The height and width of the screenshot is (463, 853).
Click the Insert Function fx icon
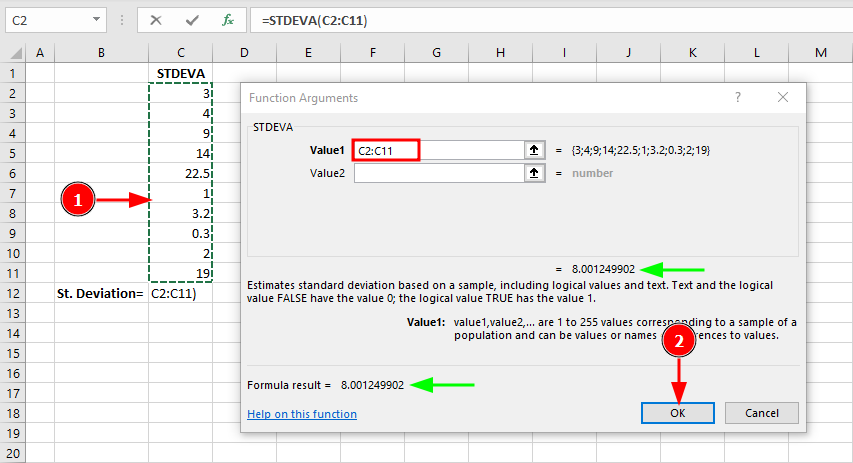pyautogui.click(x=228, y=20)
